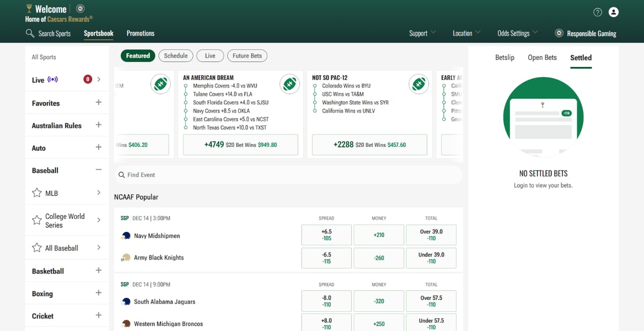The image size is (644, 331).
Task: Click SGP tag for Dec 14 3:00PM game
Action: click(125, 218)
